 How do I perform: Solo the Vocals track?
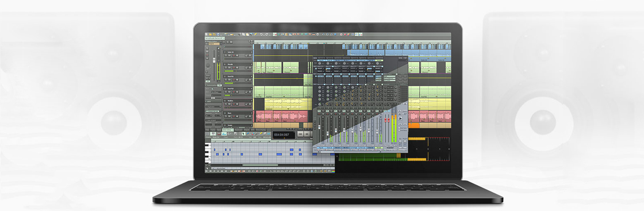click(x=226, y=68)
